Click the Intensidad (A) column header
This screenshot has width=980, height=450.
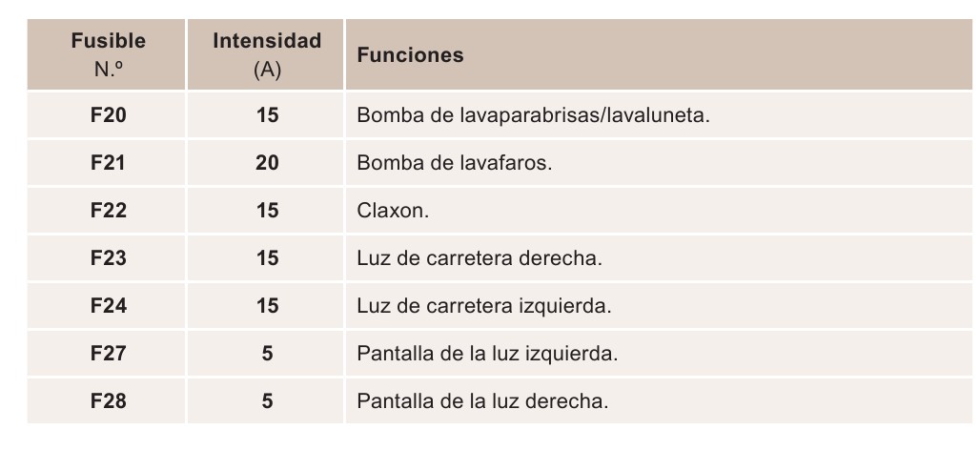point(266,54)
